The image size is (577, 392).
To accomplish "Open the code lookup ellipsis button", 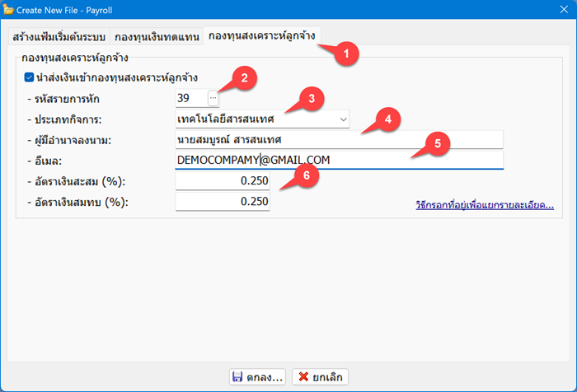I will [213, 99].
